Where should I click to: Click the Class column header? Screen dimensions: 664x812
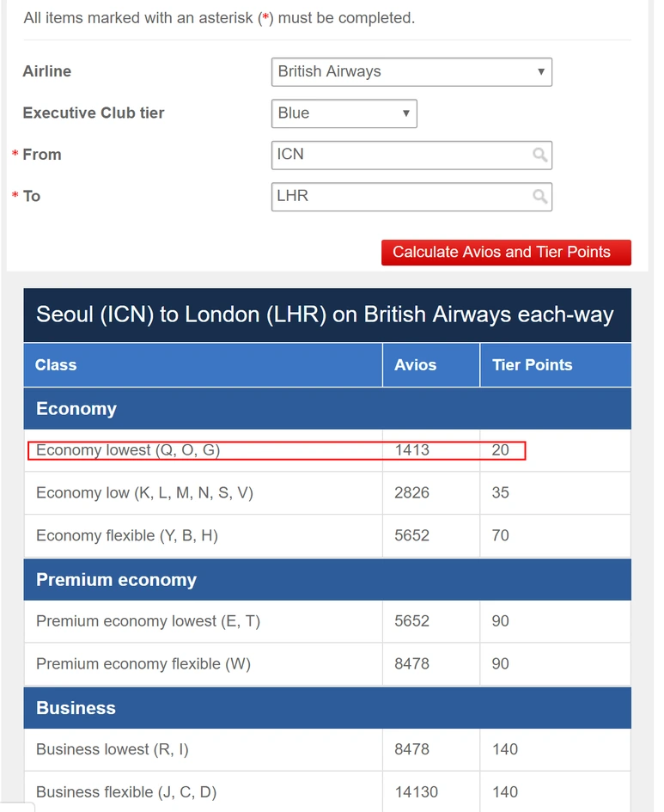pyautogui.click(x=203, y=365)
